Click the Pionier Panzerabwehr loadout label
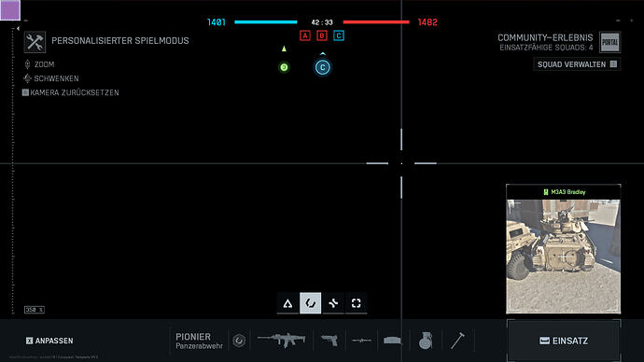 click(199, 341)
